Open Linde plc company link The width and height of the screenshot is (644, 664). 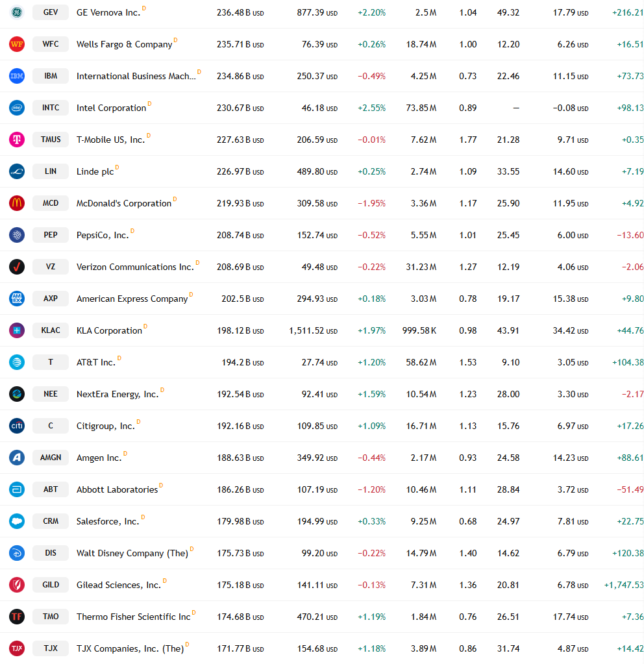(95, 171)
